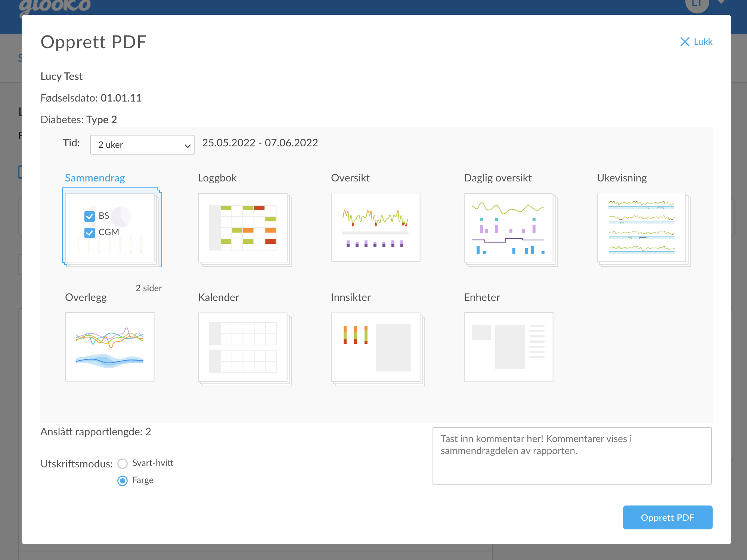Viewport: 747px width, 560px height.
Task: Uncheck the CGM checkbox
Action: point(90,233)
